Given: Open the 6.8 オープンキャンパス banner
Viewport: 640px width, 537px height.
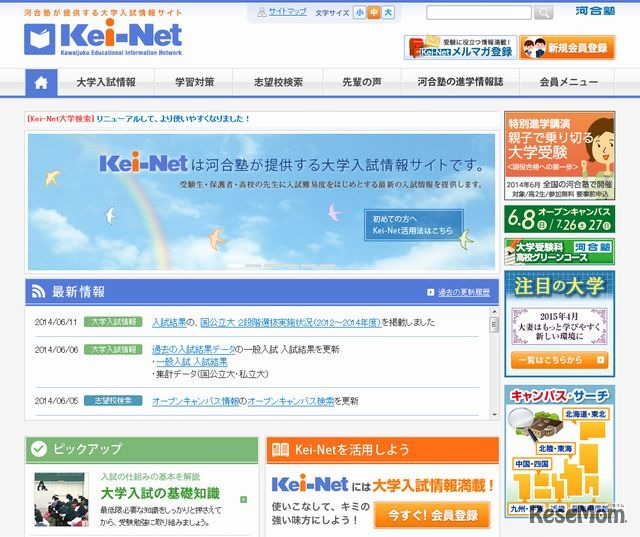Looking at the screenshot, I should click(x=559, y=219).
